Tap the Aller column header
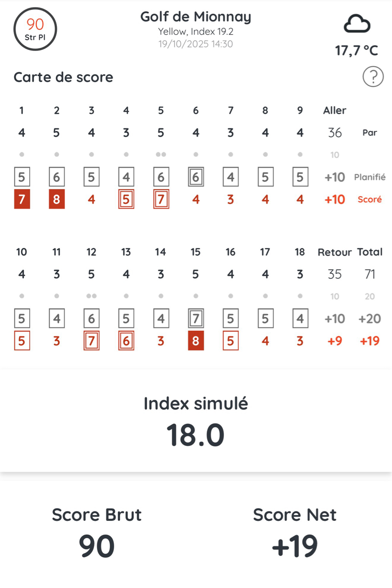Image resolution: width=392 pixels, height=588 pixels. click(x=335, y=111)
